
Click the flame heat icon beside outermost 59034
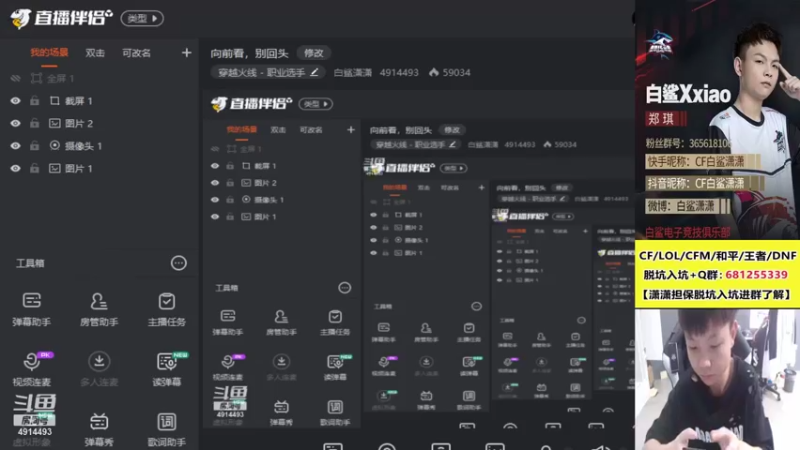(434, 72)
